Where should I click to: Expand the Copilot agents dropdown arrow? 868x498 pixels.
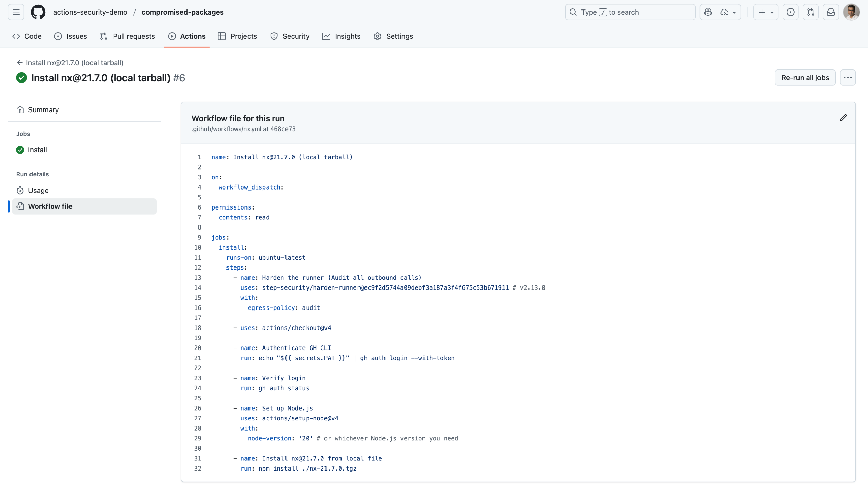pyautogui.click(x=734, y=12)
